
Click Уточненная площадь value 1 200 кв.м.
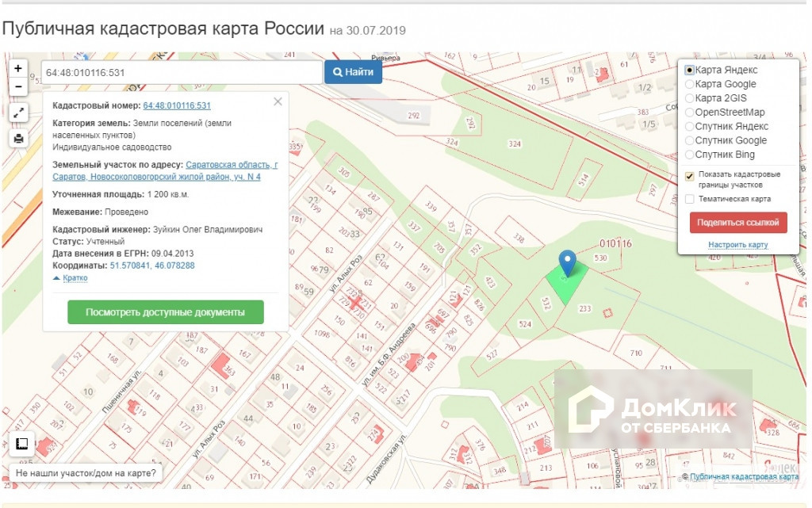pos(168,194)
